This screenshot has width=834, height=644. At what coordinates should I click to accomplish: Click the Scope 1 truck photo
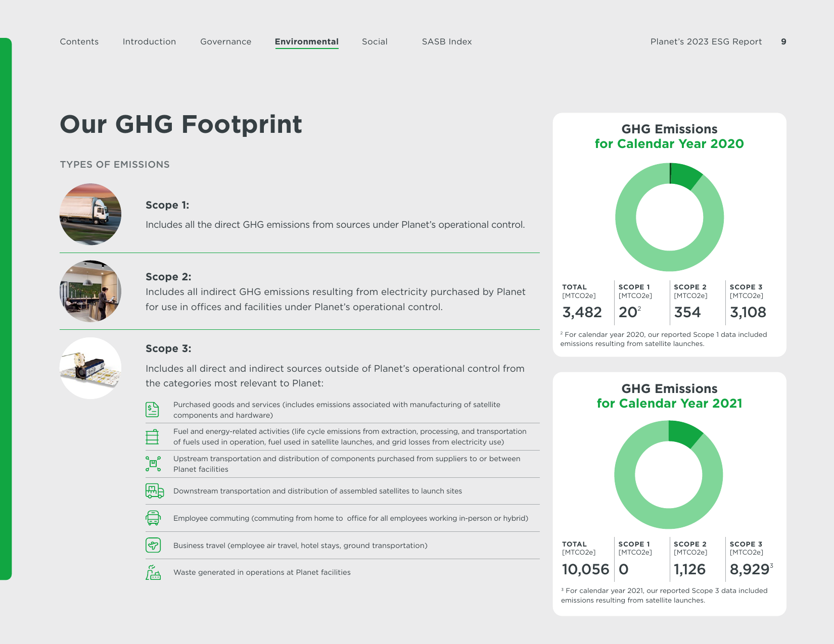coord(90,214)
